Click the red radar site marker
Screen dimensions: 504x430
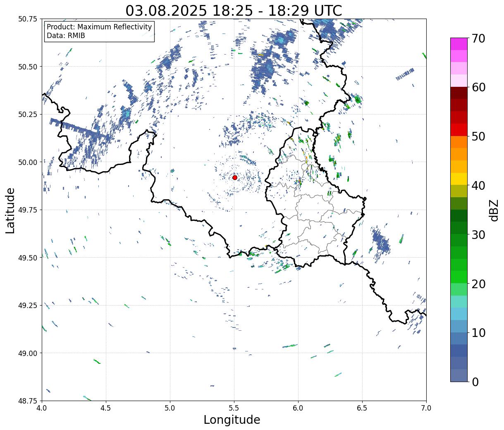coord(235,177)
